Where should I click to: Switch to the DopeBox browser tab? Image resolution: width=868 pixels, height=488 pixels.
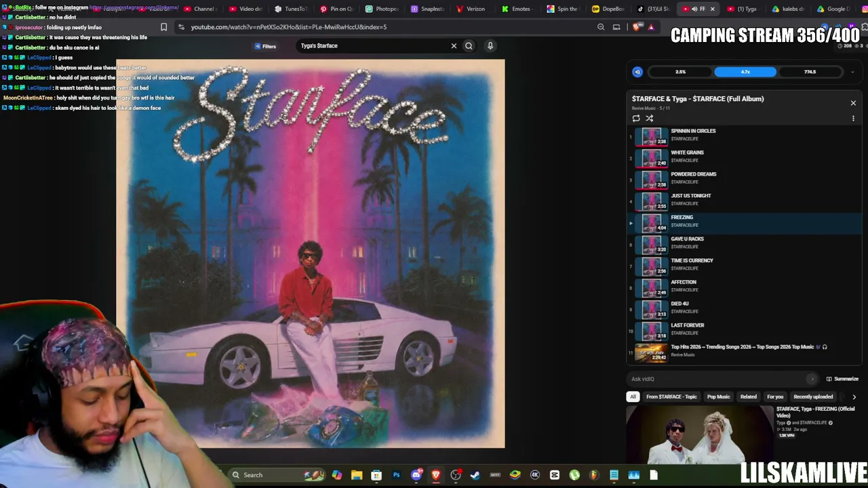point(609,9)
